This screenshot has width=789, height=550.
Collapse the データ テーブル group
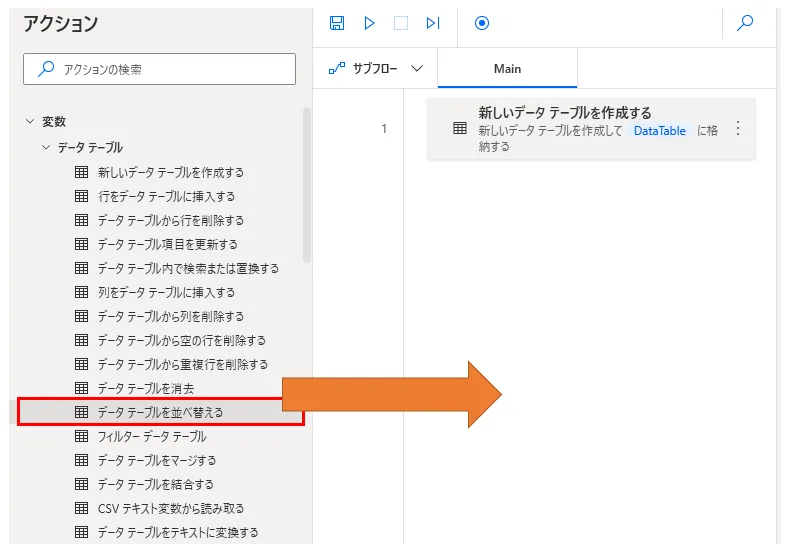click(46, 147)
